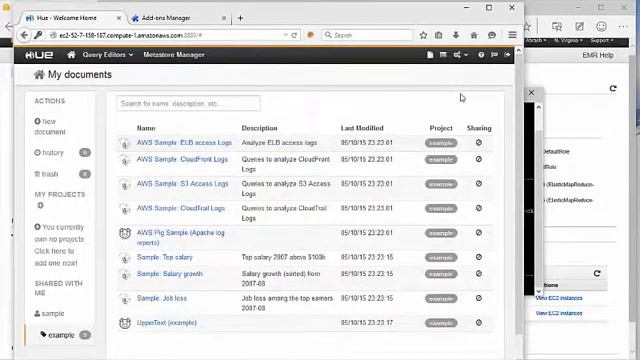Open AWS Sample: CloudTrail Logs
The width and height of the screenshot is (640, 360).
coord(181,208)
